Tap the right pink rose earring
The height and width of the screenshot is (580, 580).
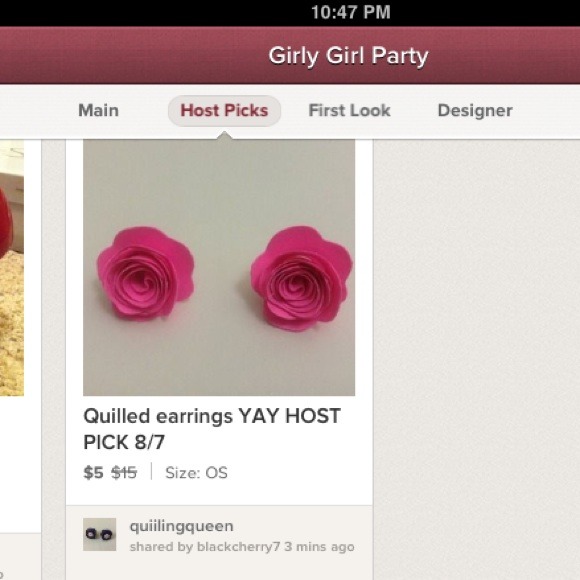pos(301,278)
